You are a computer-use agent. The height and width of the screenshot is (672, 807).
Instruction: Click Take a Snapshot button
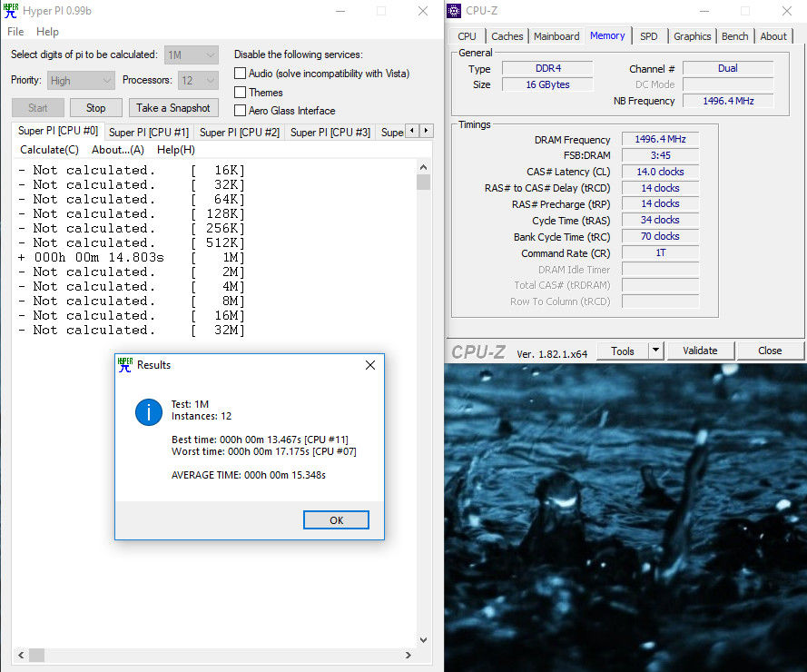(x=173, y=108)
